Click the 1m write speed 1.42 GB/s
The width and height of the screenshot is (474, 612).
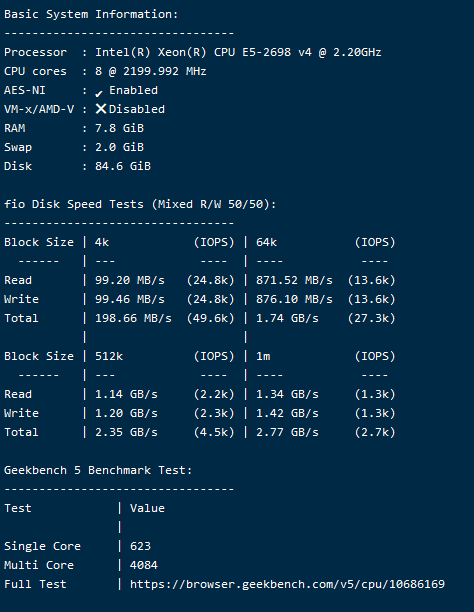click(x=287, y=413)
